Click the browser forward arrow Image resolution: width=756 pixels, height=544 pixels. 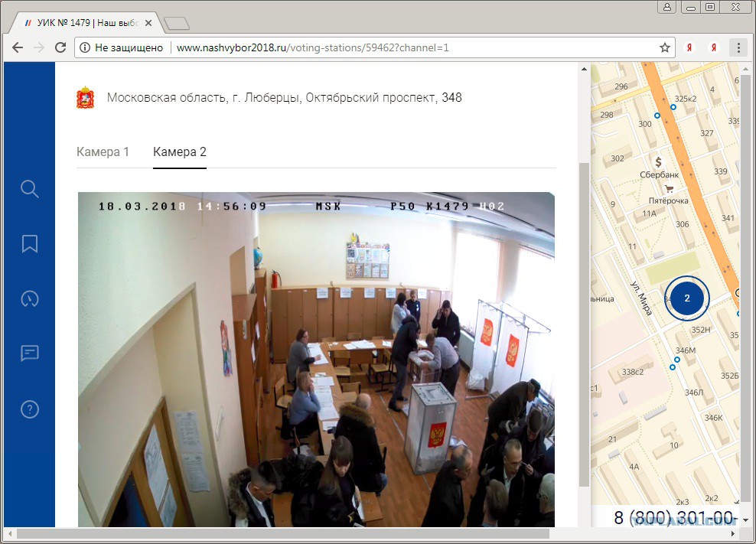pos(39,47)
